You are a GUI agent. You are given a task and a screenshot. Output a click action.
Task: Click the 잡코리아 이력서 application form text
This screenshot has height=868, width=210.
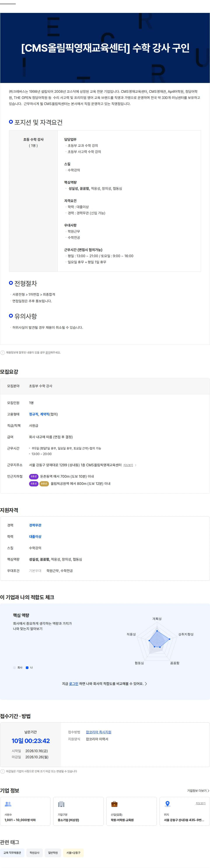click(97, 739)
